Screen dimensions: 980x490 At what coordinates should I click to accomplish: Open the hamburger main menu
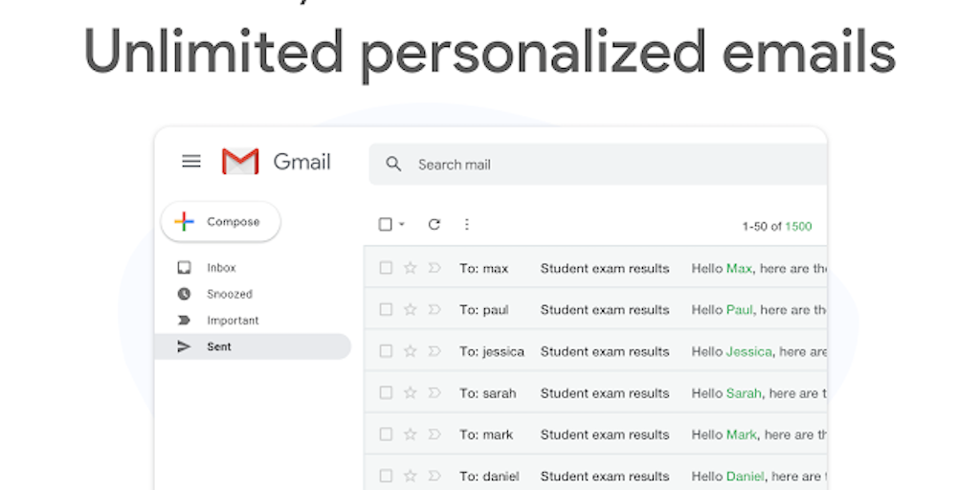191,162
